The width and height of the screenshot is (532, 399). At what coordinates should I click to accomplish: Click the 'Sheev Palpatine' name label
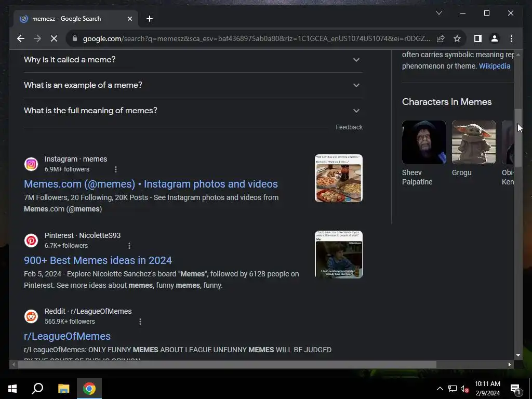417,177
